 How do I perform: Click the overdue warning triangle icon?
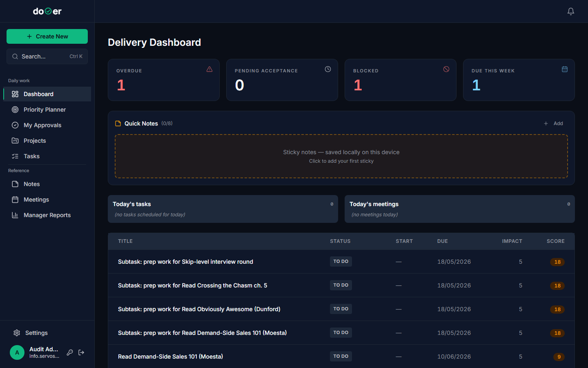point(209,69)
